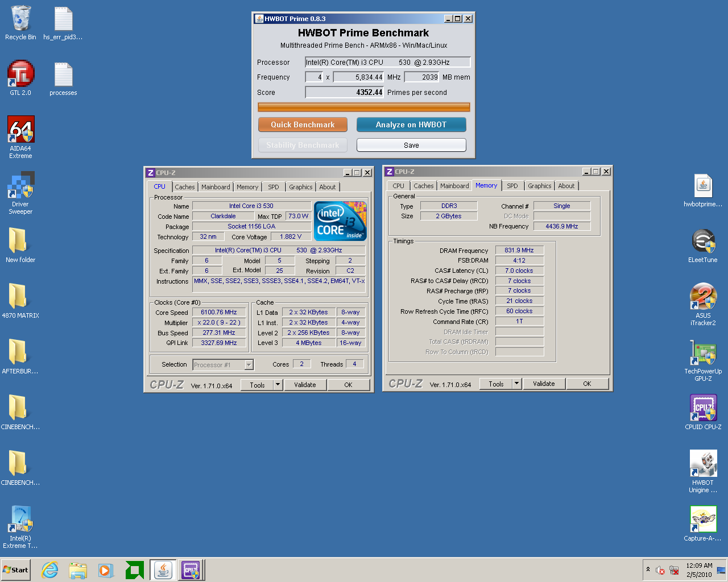Click the muted volume tray icon

[660, 570]
